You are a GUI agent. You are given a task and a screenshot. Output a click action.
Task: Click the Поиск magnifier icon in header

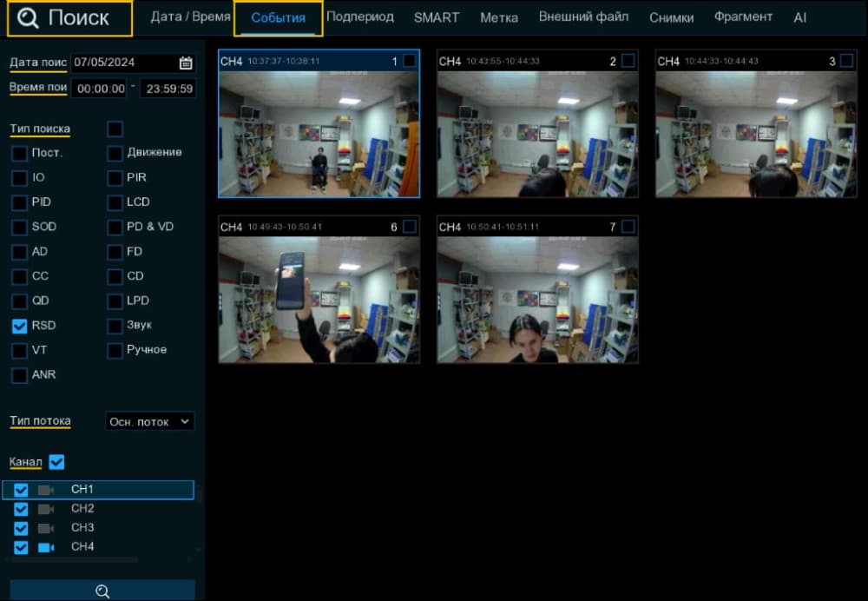click(x=28, y=18)
